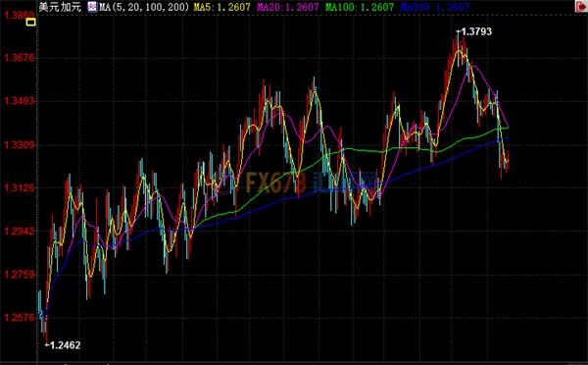Click the yellow rectangle marker near 1.3860

click(30, 23)
